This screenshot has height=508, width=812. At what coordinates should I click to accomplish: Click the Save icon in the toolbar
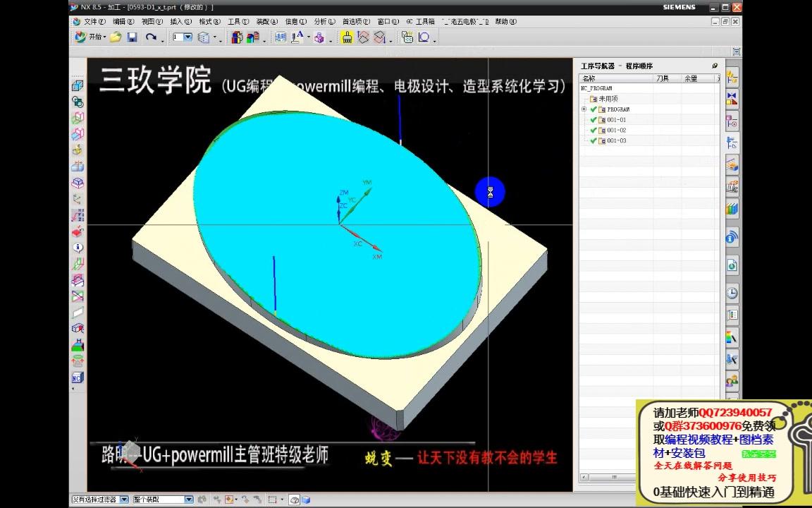(x=131, y=37)
